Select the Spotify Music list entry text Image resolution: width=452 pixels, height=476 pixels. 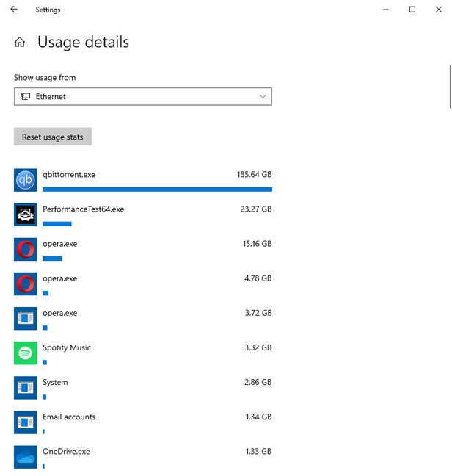tap(67, 347)
